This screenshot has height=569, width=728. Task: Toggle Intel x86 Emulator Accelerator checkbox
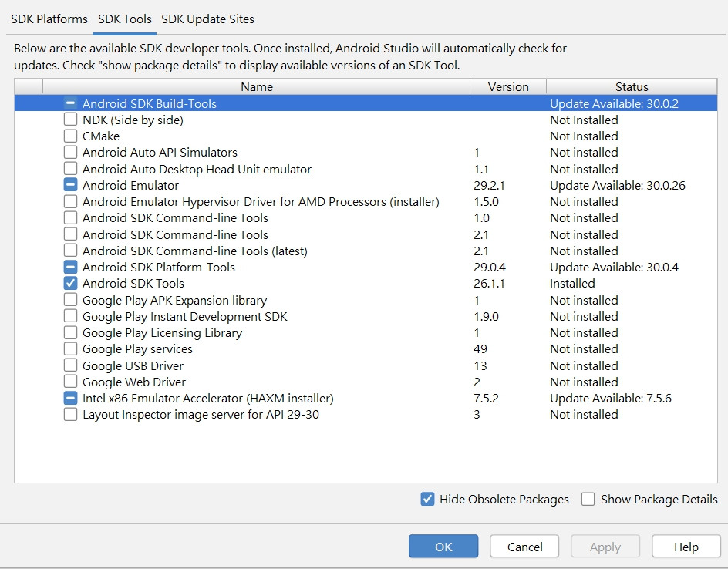pyautogui.click(x=70, y=399)
